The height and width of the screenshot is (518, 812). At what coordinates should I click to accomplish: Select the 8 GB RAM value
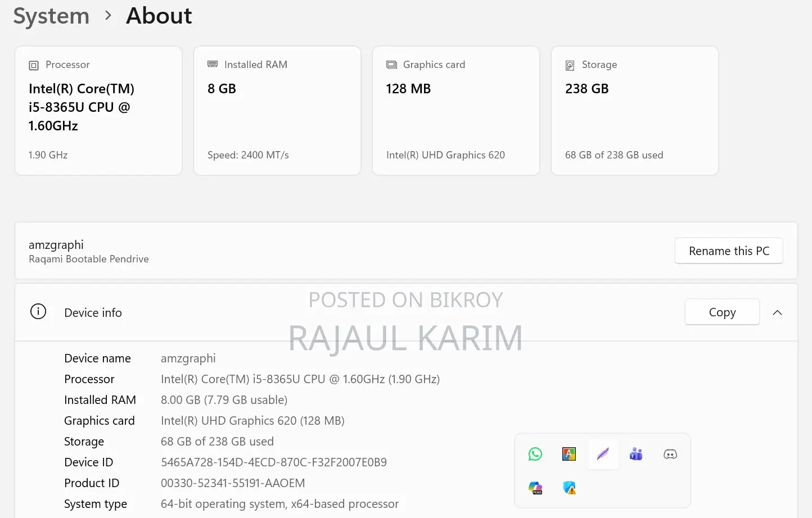pos(222,89)
